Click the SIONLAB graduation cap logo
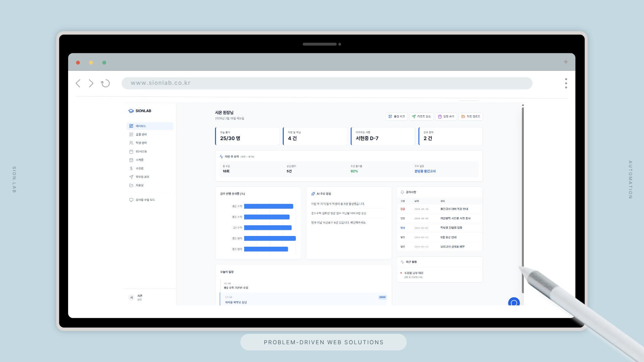The height and width of the screenshot is (362, 644). click(131, 111)
